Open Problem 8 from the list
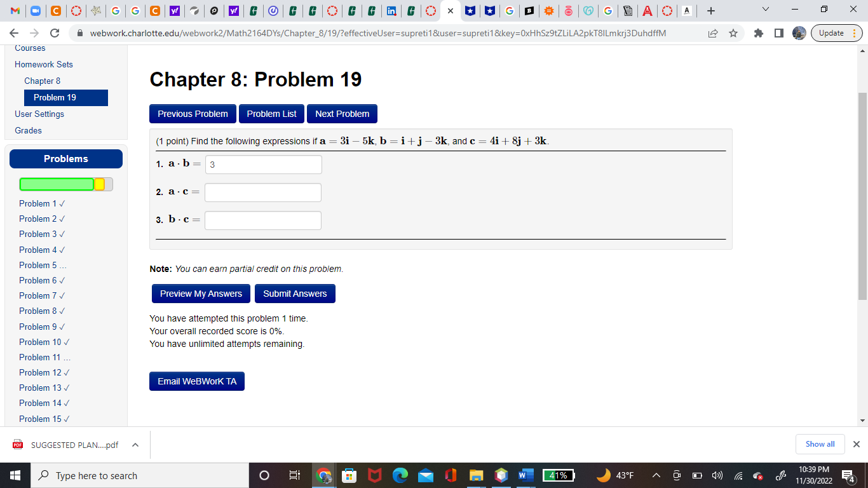 pyautogui.click(x=42, y=311)
